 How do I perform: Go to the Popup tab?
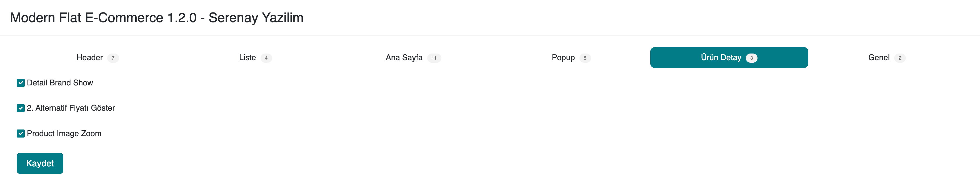click(x=563, y=58)
